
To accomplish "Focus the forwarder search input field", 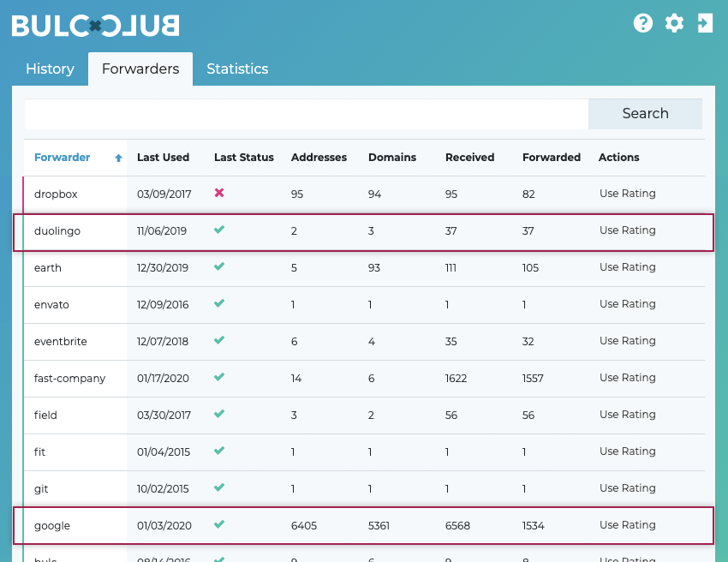I will pyautogui.click(x=307, y=114).
